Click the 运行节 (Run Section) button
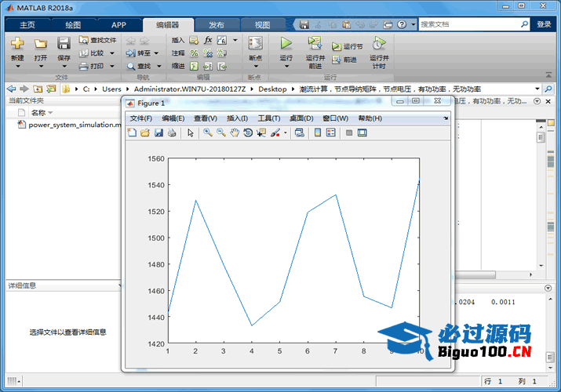This screenshot has height=392, width=561. click(x=347, y=46)
